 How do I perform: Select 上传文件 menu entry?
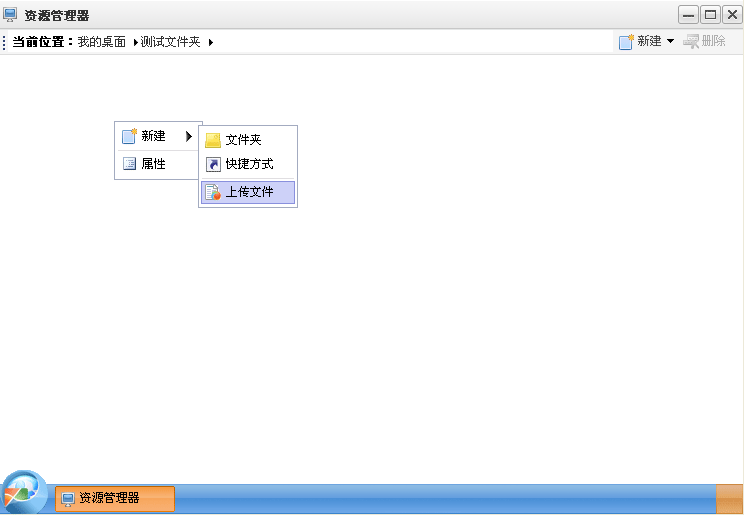pyautogui.click(x=248, y=192)
